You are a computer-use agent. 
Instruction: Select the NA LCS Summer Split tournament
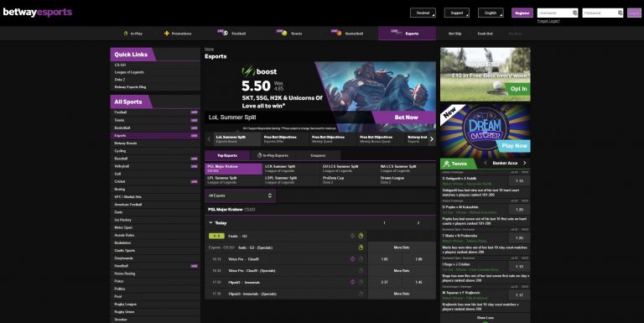click(407, 169)
